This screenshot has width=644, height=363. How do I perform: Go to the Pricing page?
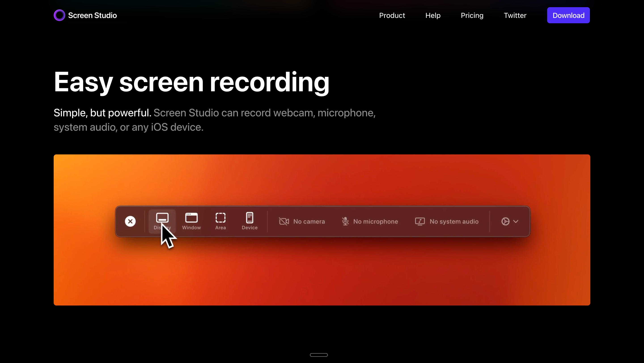point(472,15)
